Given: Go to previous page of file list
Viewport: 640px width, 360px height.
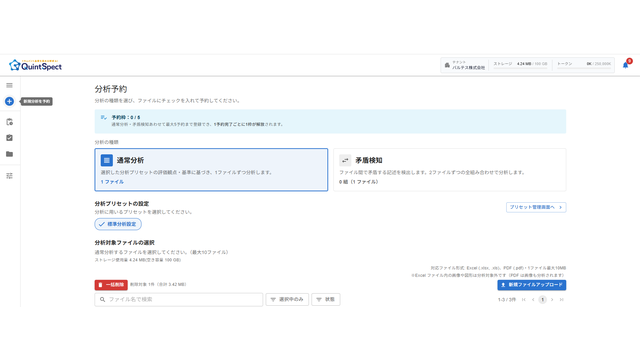Looking at the screenshot, I should (x=533, y=300).
